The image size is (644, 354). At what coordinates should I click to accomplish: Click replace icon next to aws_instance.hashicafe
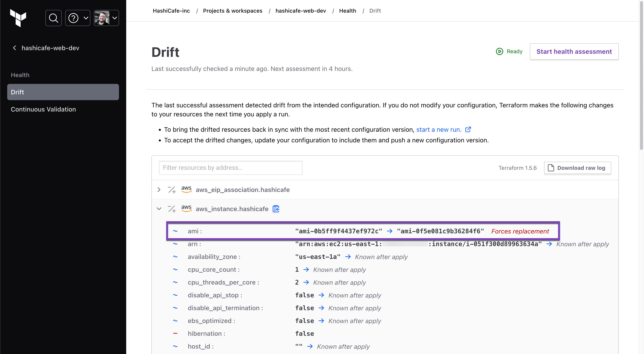click(172, 209)
